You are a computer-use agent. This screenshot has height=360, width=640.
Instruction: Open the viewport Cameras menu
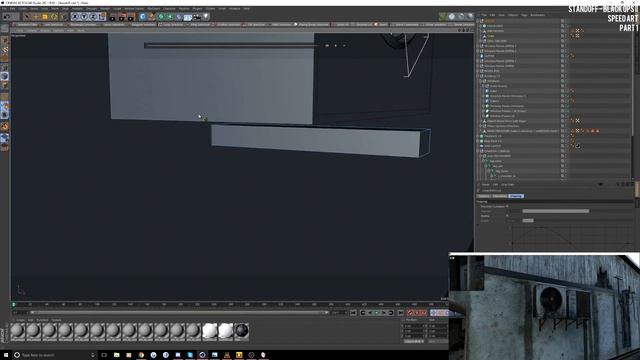coord(32,31)
